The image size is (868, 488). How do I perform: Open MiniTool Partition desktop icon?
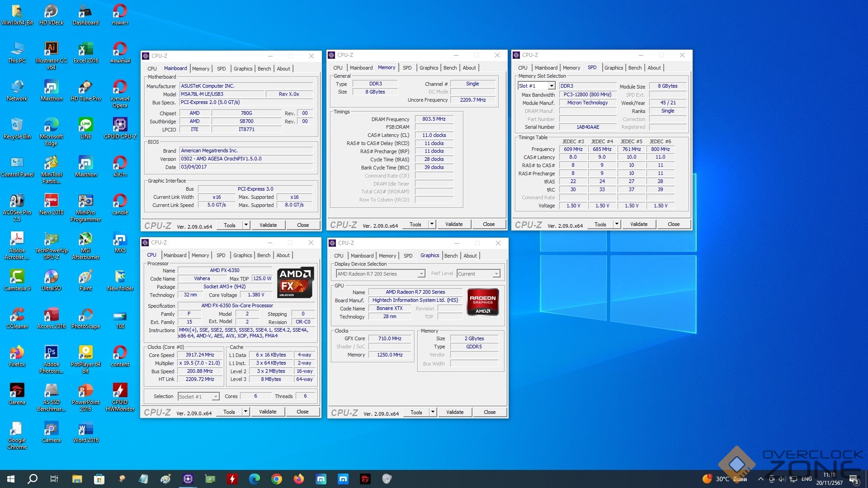click(x=51, y=170)
